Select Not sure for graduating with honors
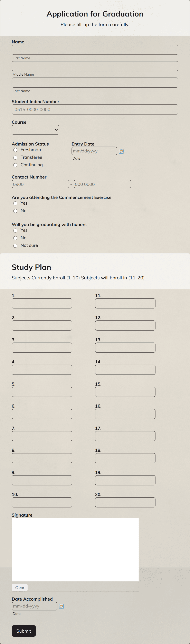 [15, 246]
